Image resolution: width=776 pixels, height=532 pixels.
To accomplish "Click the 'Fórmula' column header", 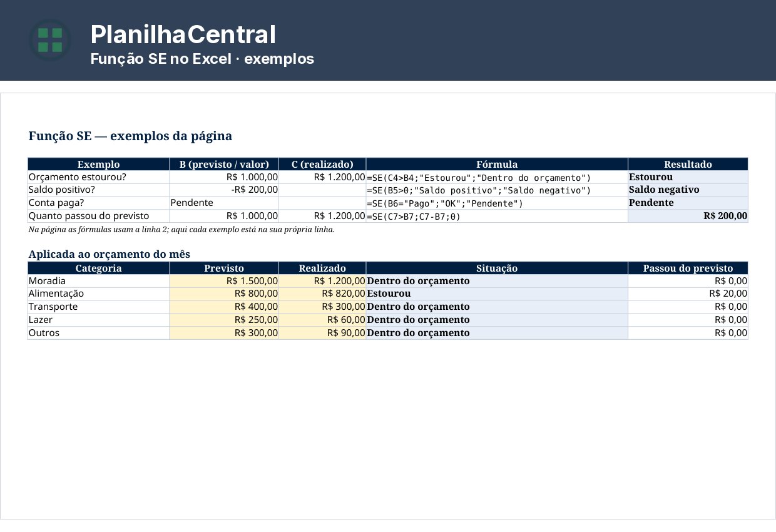I will point(497,164).
